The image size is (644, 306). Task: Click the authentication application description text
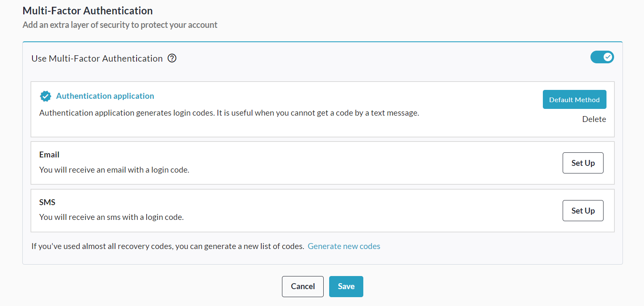click(x=229, y=113)
